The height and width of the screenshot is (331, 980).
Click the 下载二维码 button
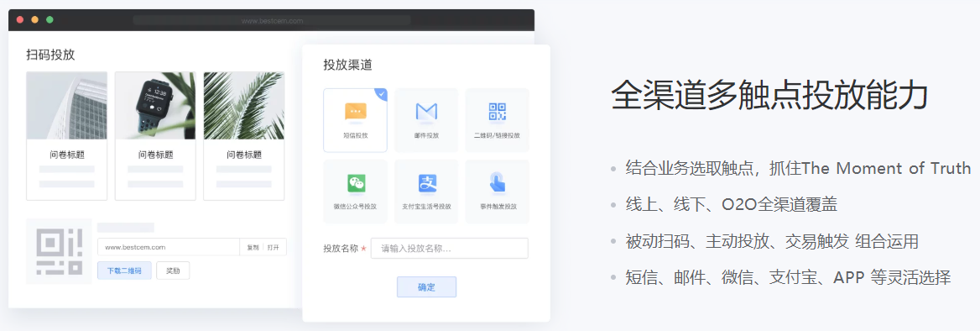[x=124, y=271]
